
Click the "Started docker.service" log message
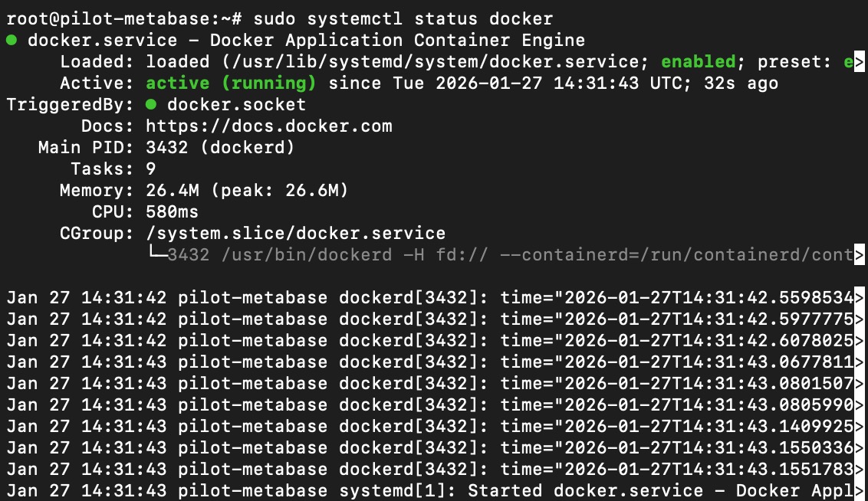[594, 491]
